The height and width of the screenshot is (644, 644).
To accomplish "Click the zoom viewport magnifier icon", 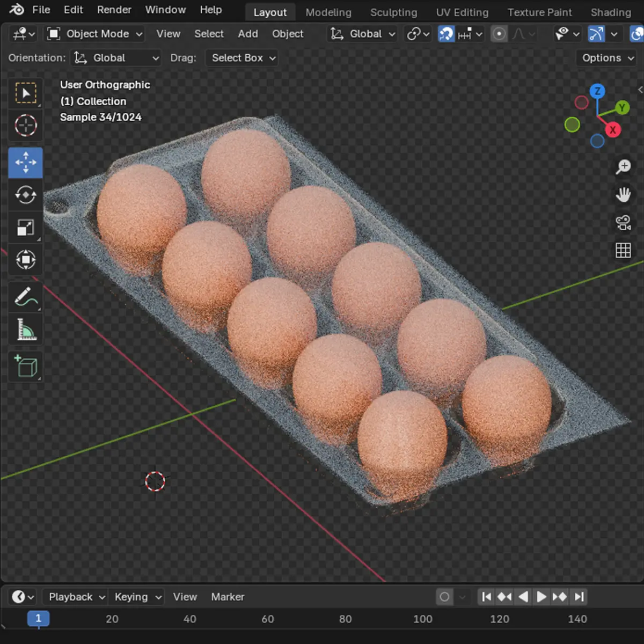I will pos(623,167).
